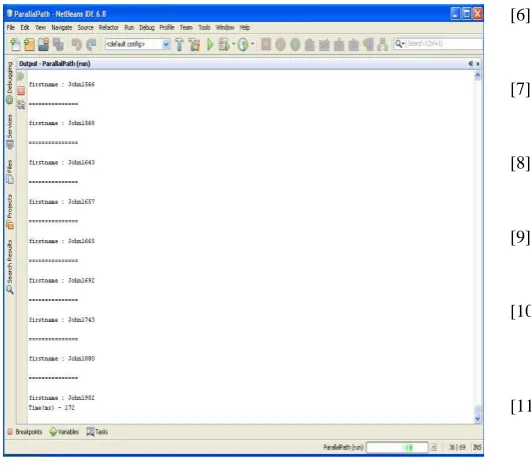Click the green Run Project arrow
Screen dimensions: 531x468
click(210, 44)
